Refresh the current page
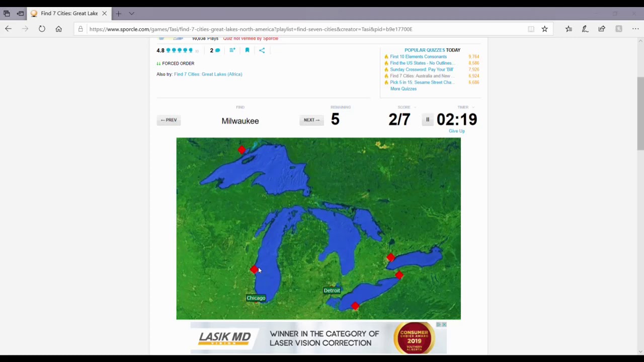This screenshot has height=362, width=644. click(x=42, y=29)
